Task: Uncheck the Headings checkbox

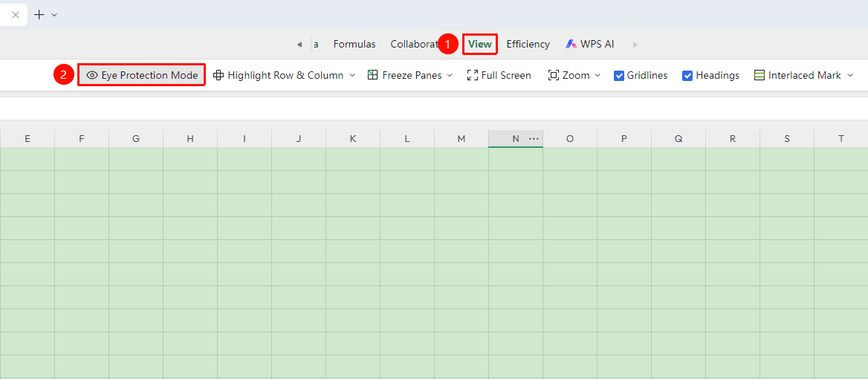Action: click(687, 76)
